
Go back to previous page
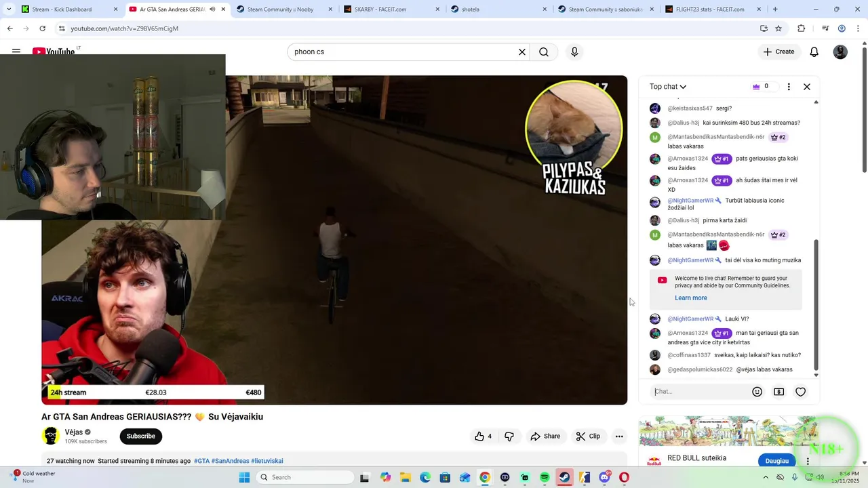pyautogui.click(x=9, y=28)
